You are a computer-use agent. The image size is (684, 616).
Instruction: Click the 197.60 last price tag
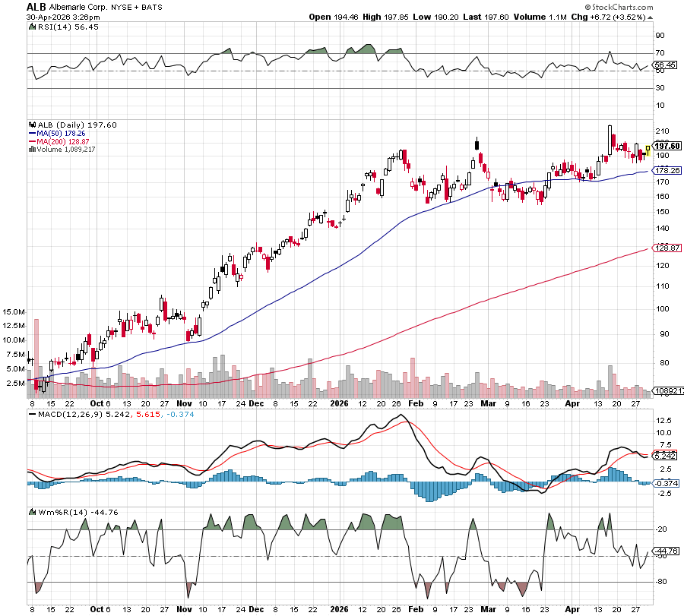pyautogui.click(x=667, y=146)
